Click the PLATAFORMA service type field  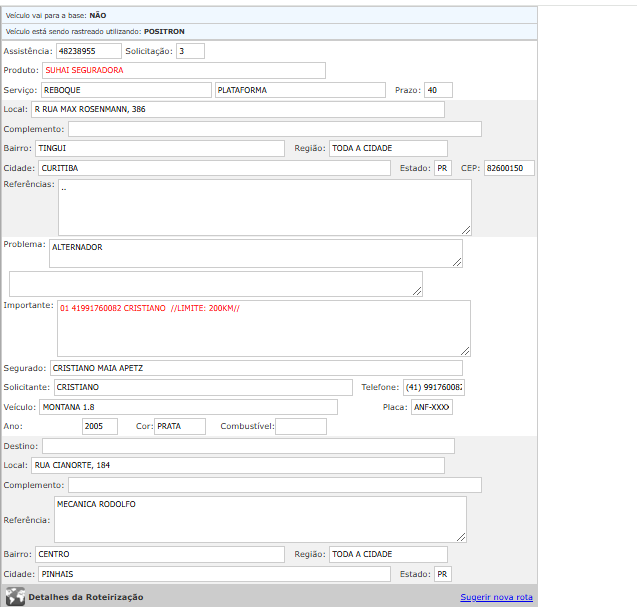[297, 90]
